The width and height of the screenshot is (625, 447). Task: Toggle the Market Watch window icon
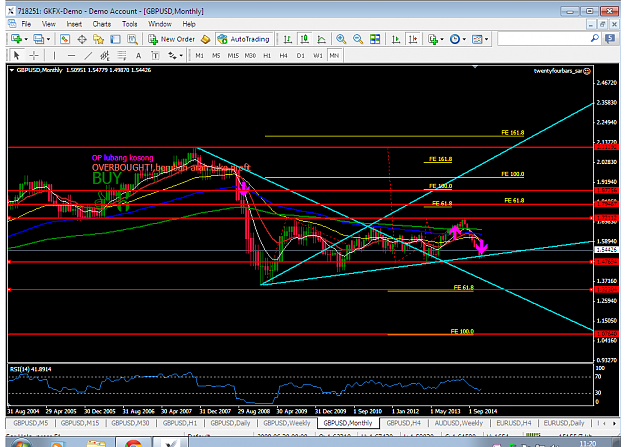point(65,39)
